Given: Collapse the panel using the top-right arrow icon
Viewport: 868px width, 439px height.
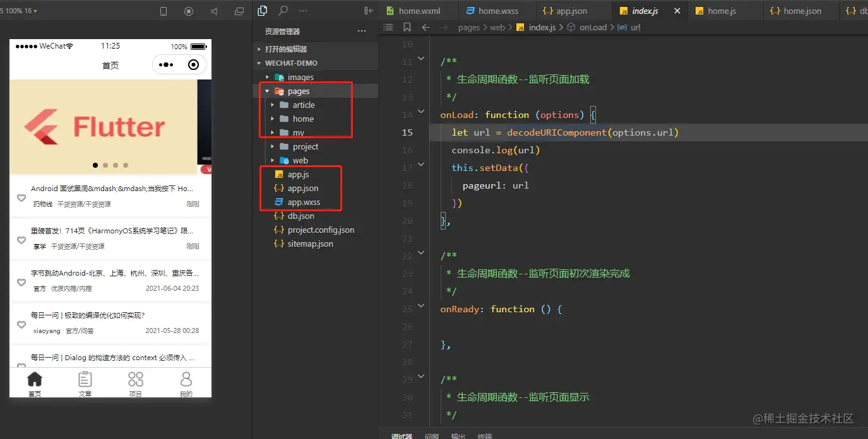Looking at the screenshot, I should pyautogui.click(x=369, y=11).
